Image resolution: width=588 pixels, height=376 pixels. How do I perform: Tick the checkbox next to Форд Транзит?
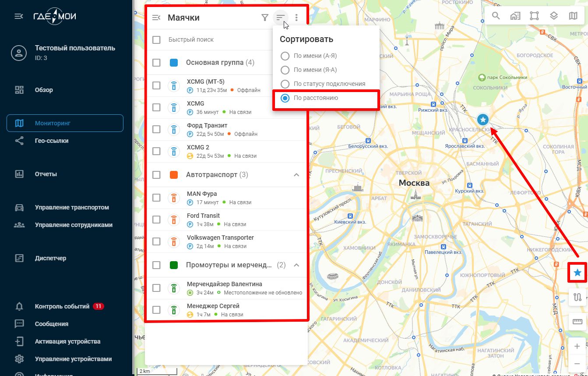tap(156, 129)
